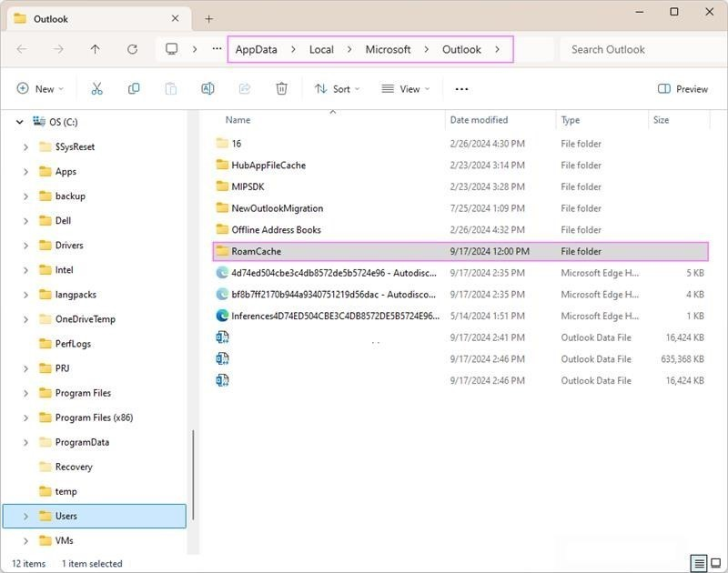This screenshot has height=573, width=728.
Task: Select the folder named 16
Action: pos(460,144)
